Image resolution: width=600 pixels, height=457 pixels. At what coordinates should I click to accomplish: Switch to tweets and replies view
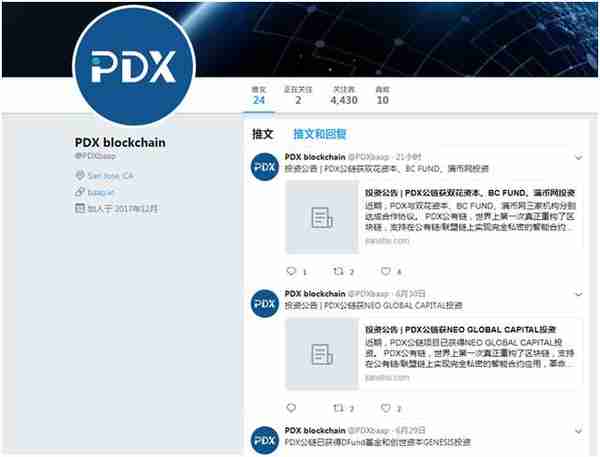coord(320,134)
